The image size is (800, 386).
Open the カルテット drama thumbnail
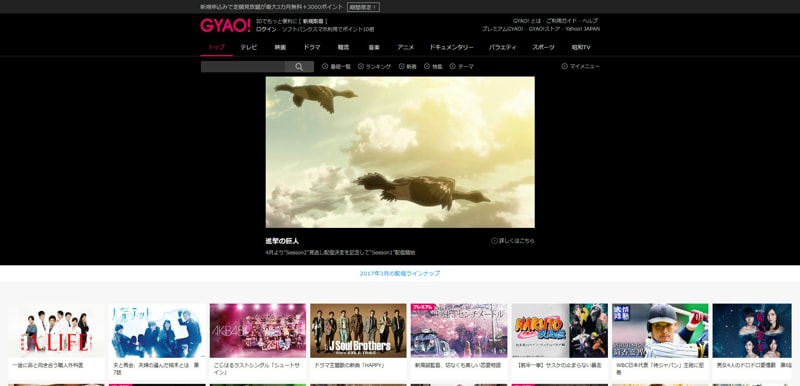[157, 330]
